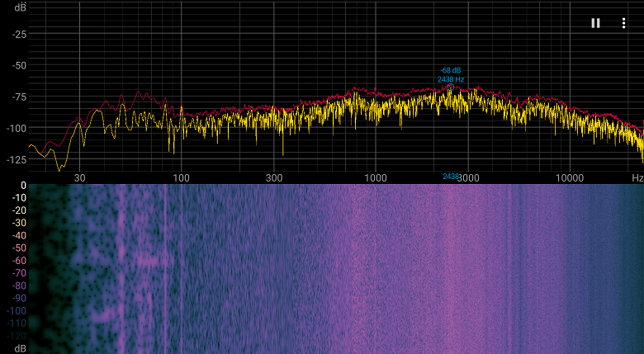Click the '1000' frequency axis label
This screenshot has width=644, height=354.
pyautogui.click(x=376, y=177)
